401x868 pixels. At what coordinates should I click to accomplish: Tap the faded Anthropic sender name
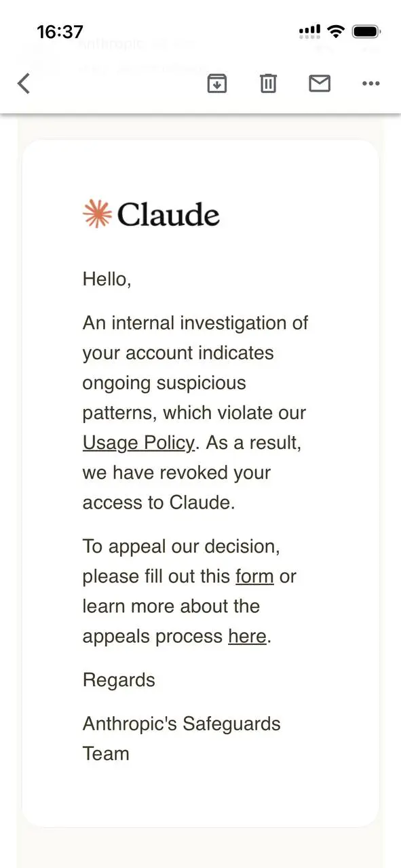click(x=111, y=44)
